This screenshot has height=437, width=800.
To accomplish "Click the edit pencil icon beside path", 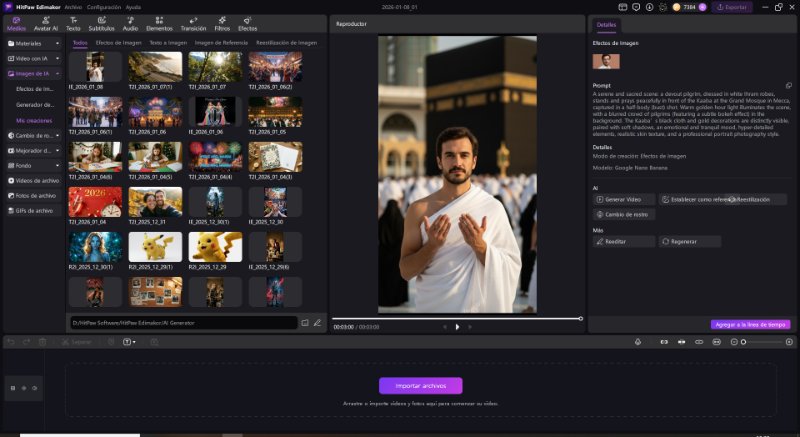I will pos(317,323).
